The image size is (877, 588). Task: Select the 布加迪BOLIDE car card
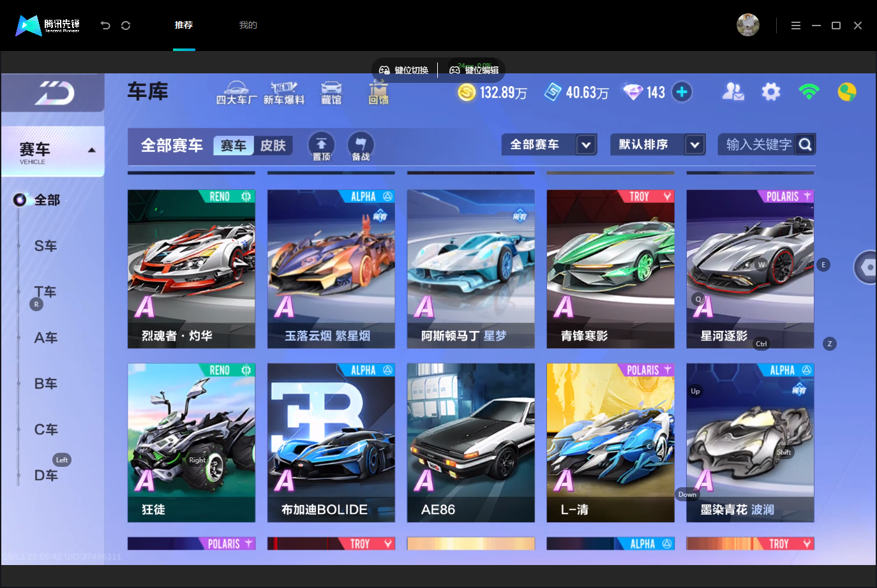tap(331, 443)
